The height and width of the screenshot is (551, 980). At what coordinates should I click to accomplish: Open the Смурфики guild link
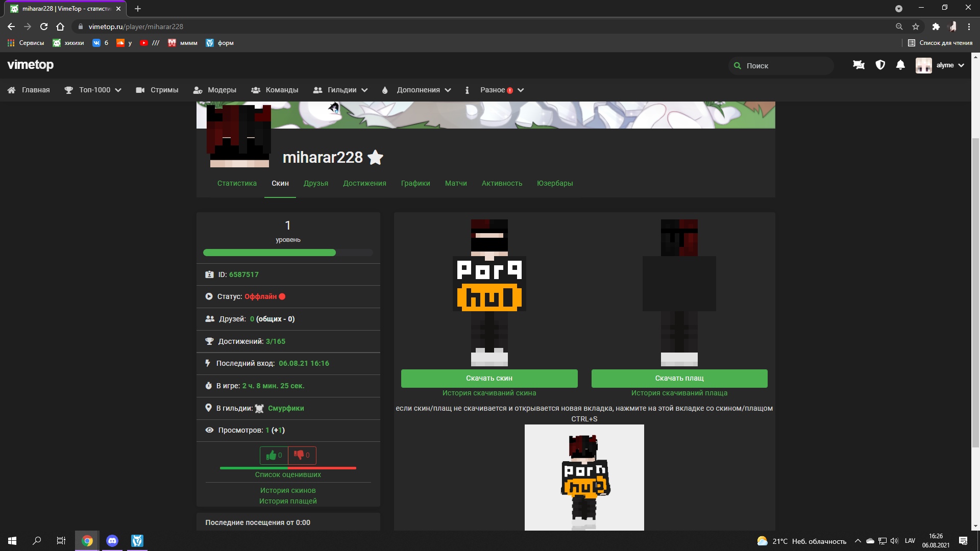pyautogui.click(x=286, y=408)
